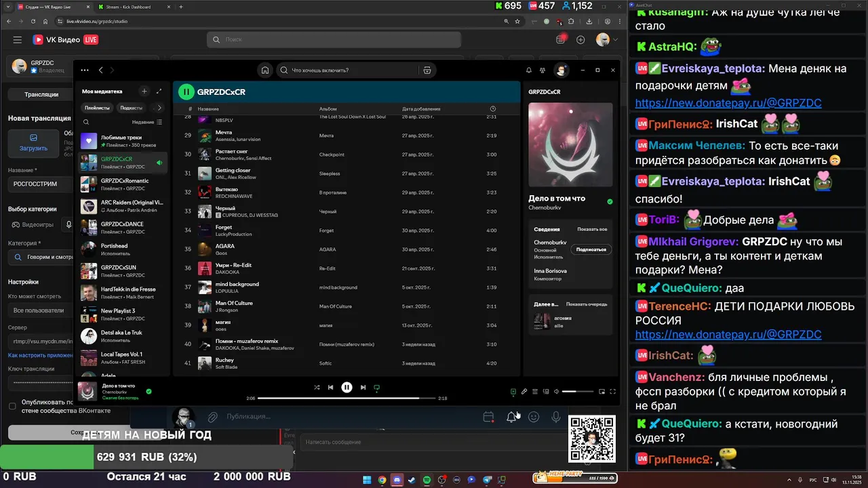Screen dimensions: 868x488
Task: Expand the My Library panel
Action: tap(159, 91)
